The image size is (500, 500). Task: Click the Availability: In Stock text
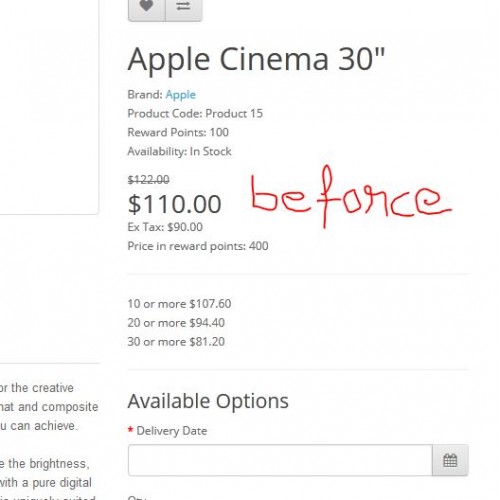coord(179,152)
